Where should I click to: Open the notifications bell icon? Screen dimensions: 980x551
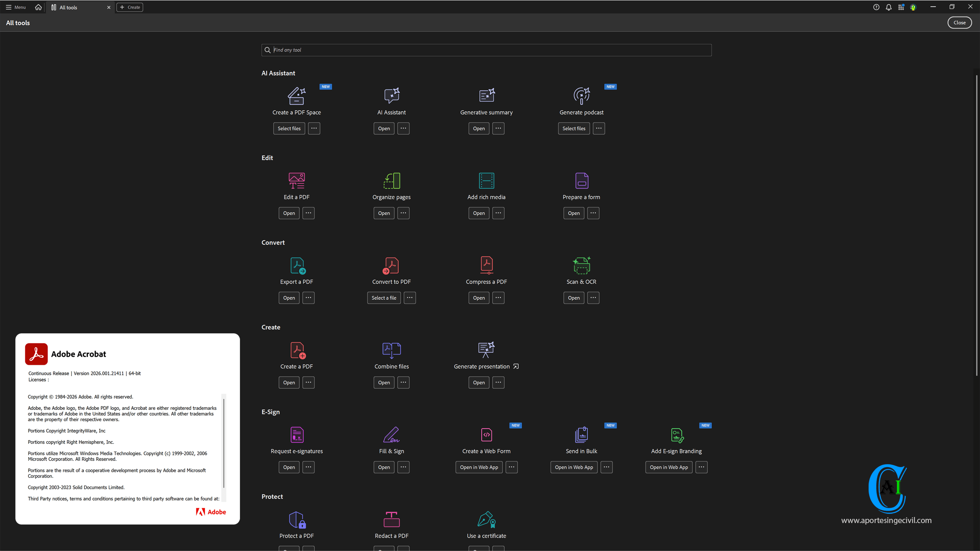click(889, 7)
